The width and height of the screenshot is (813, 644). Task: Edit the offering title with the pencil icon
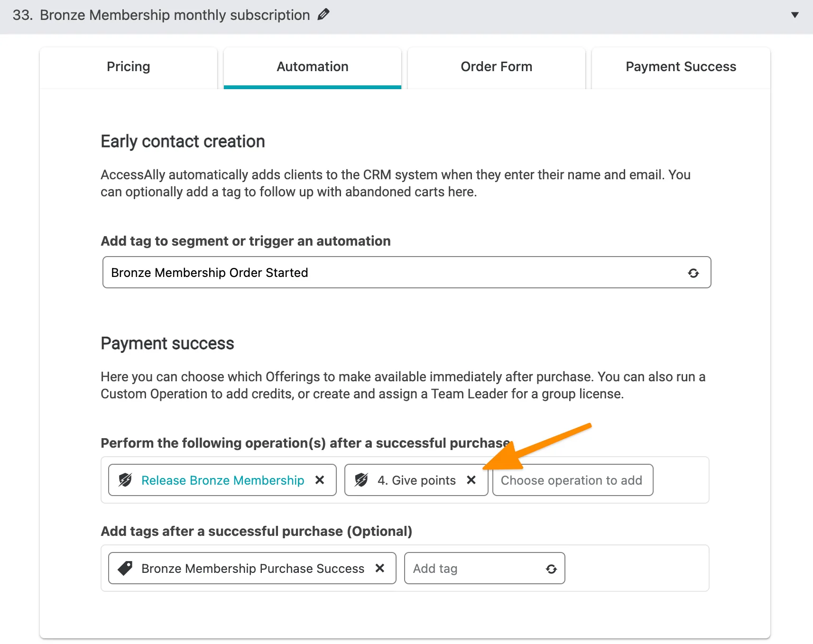[324, 14]
